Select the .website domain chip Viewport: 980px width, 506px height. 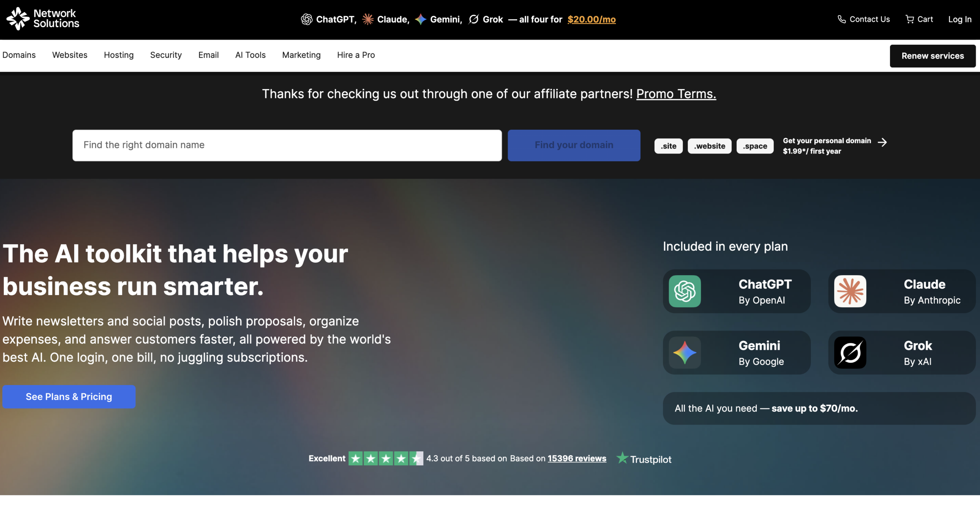click(709, 146)
